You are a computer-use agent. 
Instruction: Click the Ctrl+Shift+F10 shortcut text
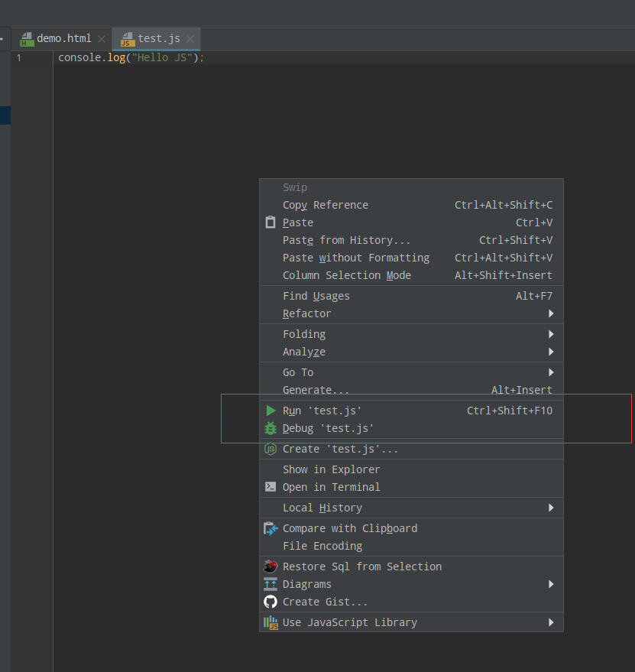(510, 411)
